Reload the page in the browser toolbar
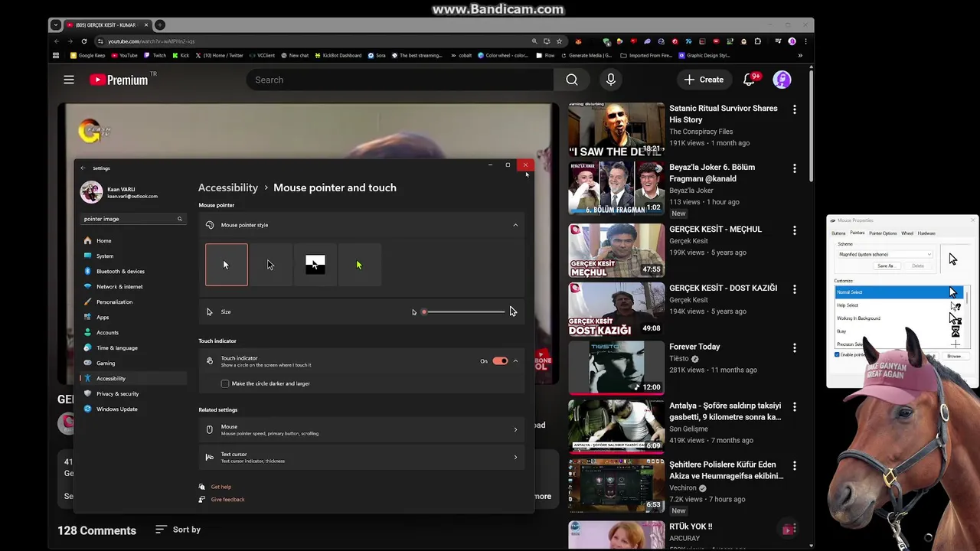 pyautogui.click(x=84, y=41)
